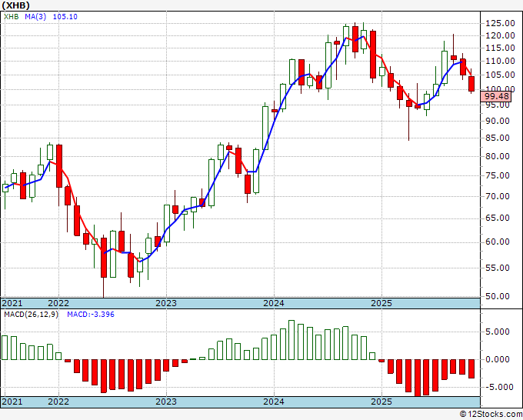Click the tallest green MACD bar in early 2024
This screenshot has height=420, width=523.
coord(291,340)
